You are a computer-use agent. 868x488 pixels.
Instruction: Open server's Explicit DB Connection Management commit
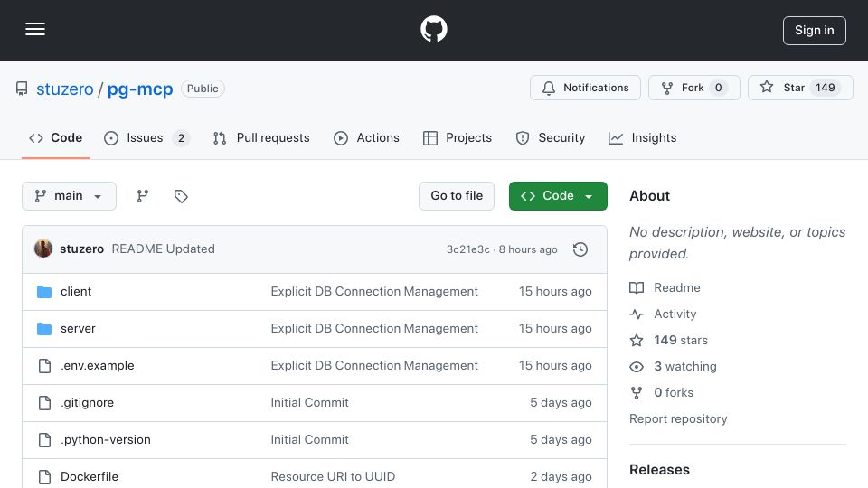click(374, 329)
